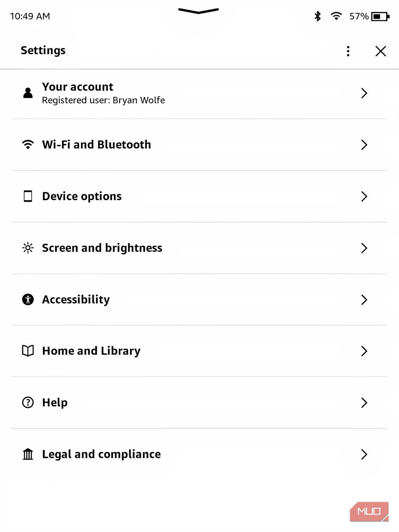Image resolution: width=399 pixels, height=532 pixels.
Task: Open the Accessibility menu item
Action: [x=76, y=300]
